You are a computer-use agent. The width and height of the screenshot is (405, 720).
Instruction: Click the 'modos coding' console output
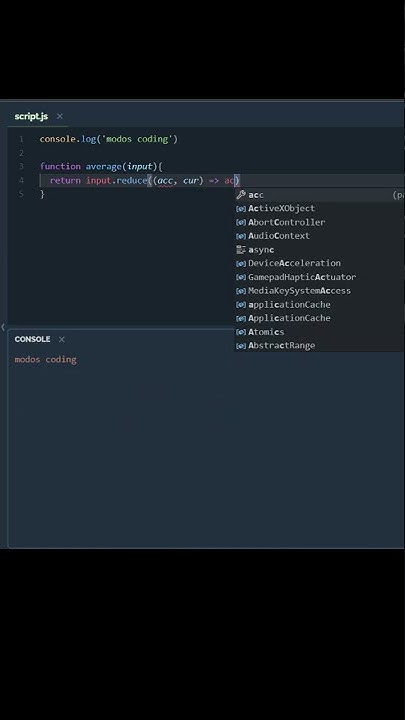pos(45,360)
